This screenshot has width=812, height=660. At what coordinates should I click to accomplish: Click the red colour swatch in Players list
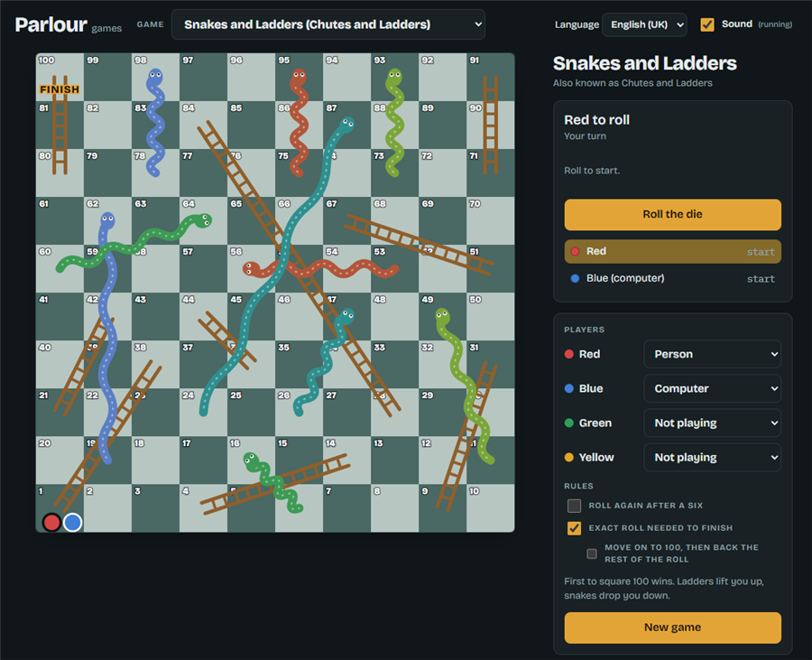point(569,354)
